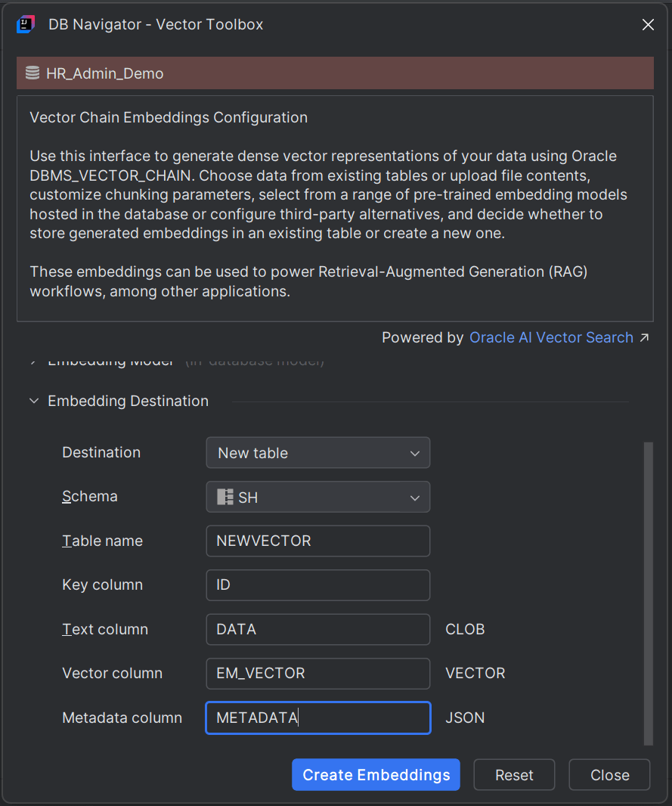This screenshot has height=806, width=672.
Task: Click the database icon beside HR_Admin_Demo
Action: (33, 73)
